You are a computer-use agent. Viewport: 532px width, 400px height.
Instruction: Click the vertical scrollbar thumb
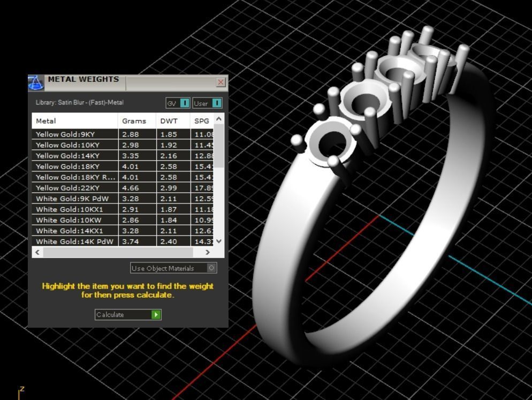pyautogui.click(x=219, y=146)
